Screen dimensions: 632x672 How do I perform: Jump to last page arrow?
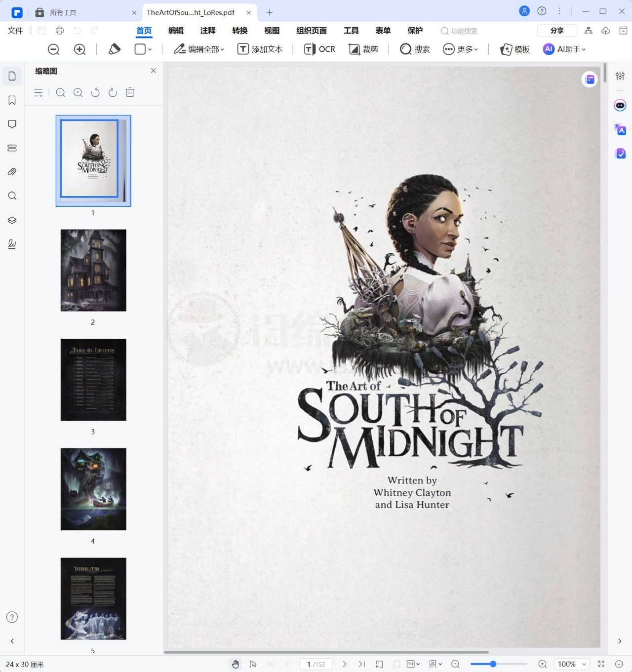[x=362, y=664]
